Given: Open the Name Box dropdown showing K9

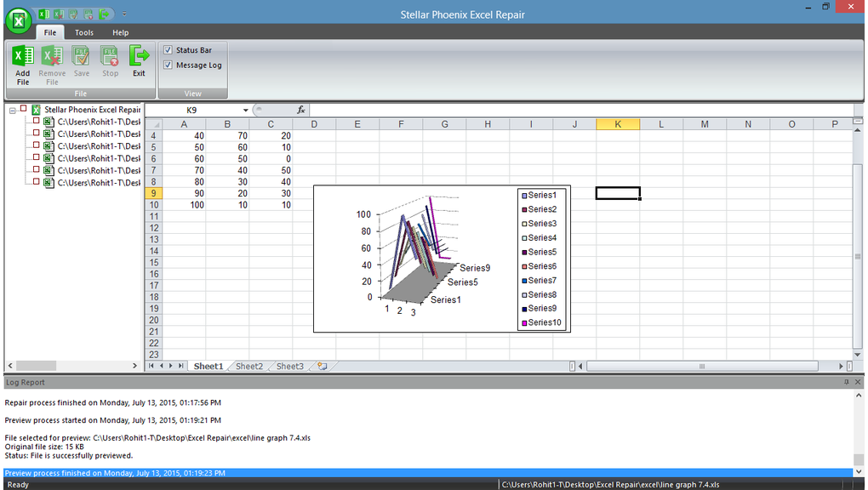Looking at the screenshot, I should [x=245, y=111].
